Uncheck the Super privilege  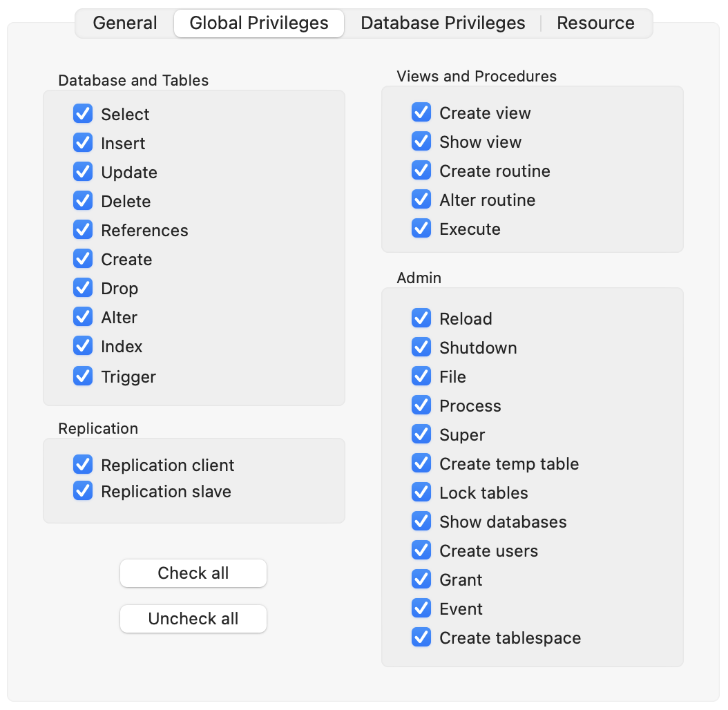pyautogui.click(x=421, y=434)
